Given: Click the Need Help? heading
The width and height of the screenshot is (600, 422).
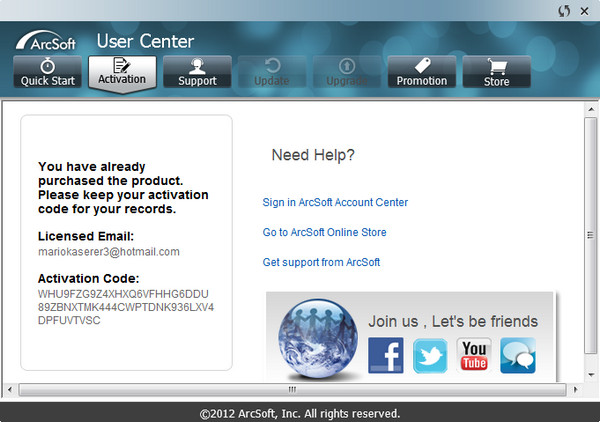Looking at the screenshot, I should [313, 155].
